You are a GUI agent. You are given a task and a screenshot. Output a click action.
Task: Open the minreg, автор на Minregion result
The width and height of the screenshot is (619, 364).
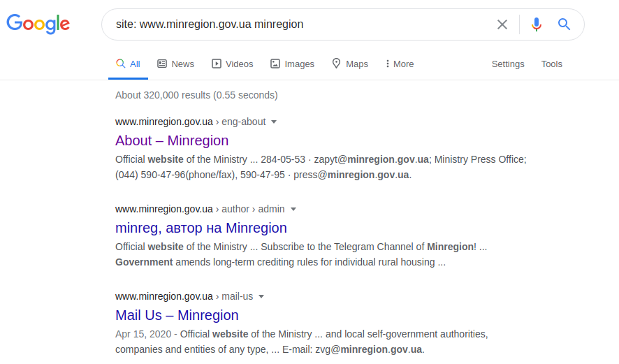tap(201, 228)
